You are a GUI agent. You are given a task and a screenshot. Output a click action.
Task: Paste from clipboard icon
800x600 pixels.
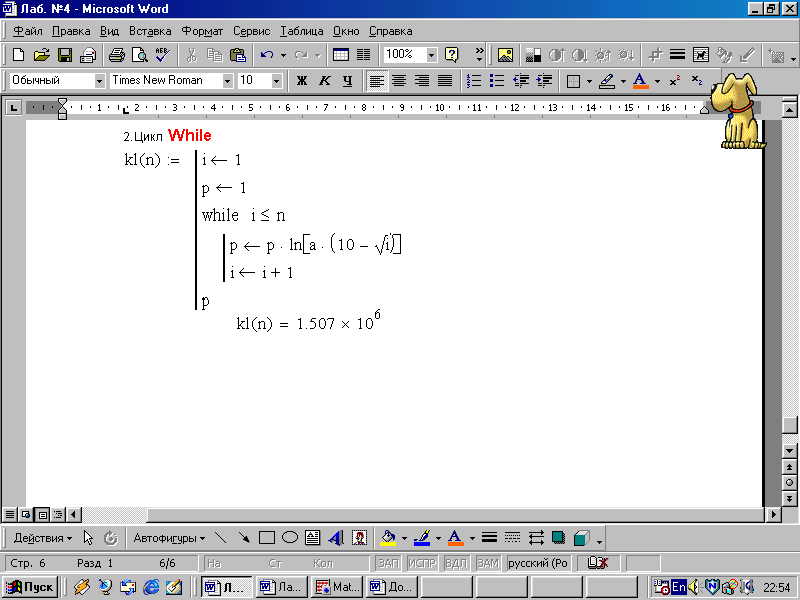pyautogui.click(x=238, y=55)
